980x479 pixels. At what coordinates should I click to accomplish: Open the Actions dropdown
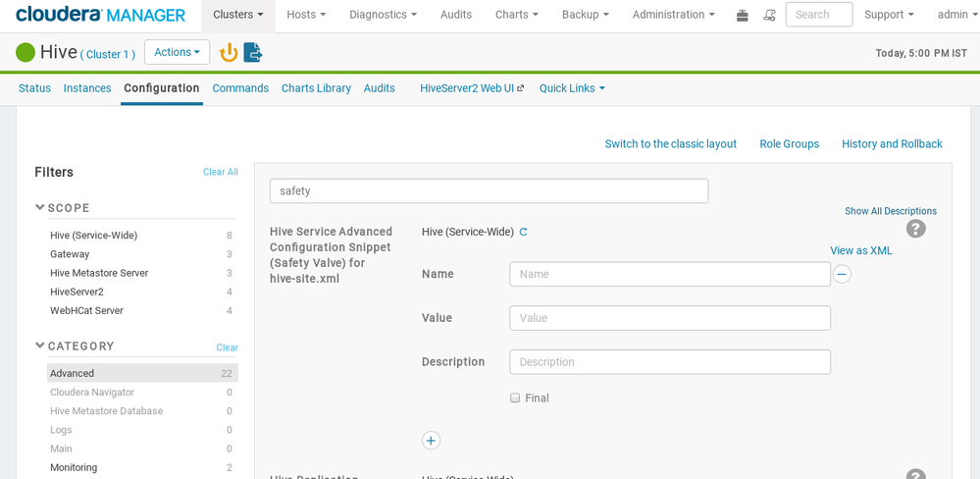pyautogui.click(x=177, y=52)
